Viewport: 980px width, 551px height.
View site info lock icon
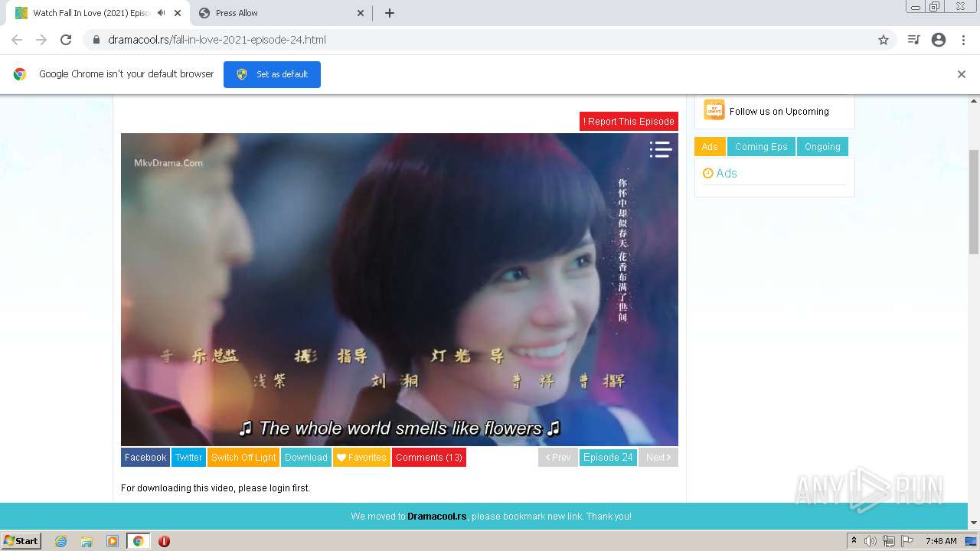pos(96,40)
